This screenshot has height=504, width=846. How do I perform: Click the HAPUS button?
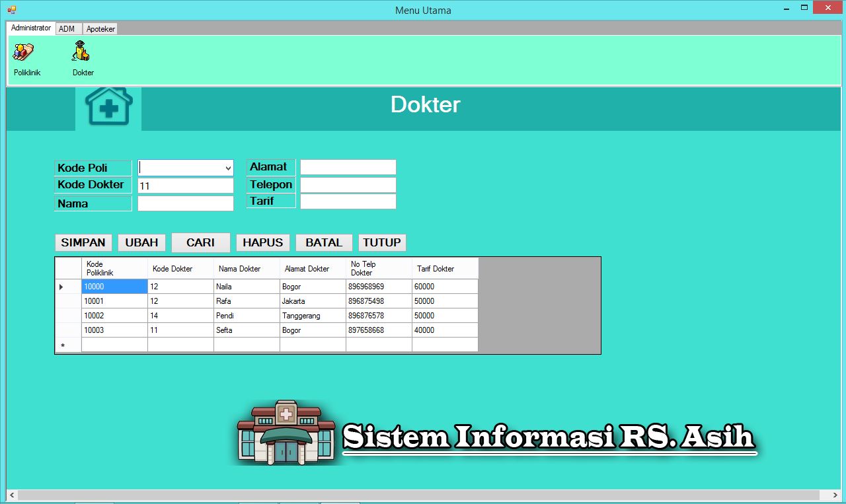[x=262, y=242]
